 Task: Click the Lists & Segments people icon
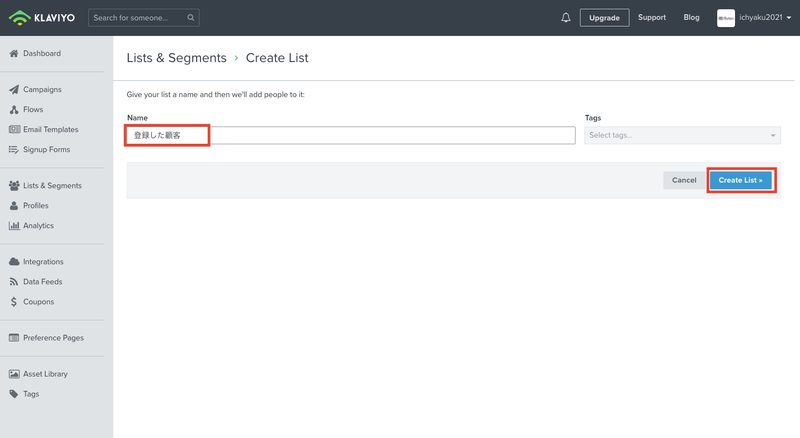click(14, 185)
